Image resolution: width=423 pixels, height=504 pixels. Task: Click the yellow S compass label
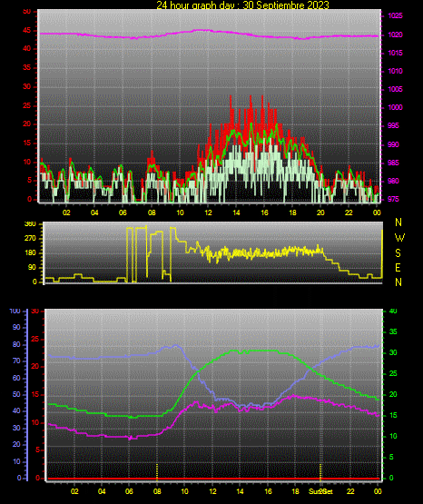tap(398, 253)
